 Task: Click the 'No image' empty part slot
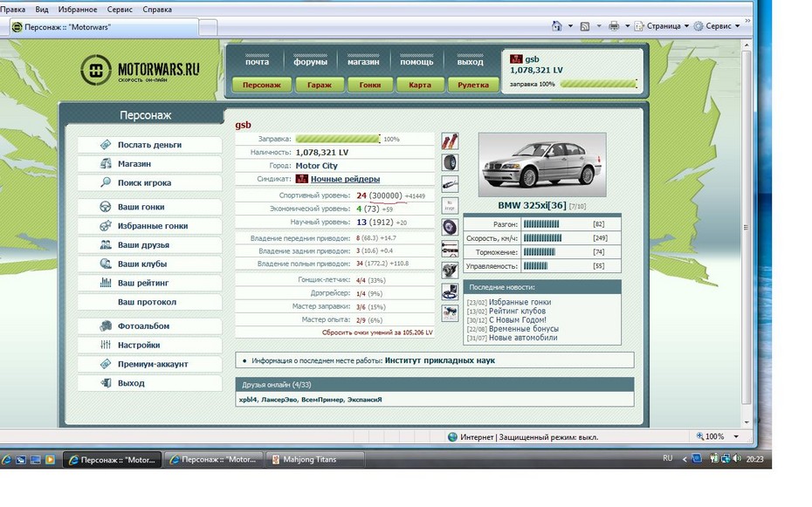click(x=450, y=206)
